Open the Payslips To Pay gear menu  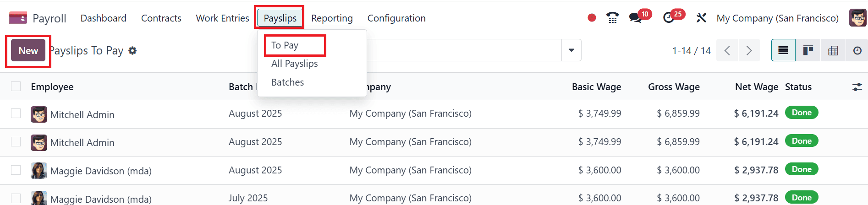click(x=132, y=51)
